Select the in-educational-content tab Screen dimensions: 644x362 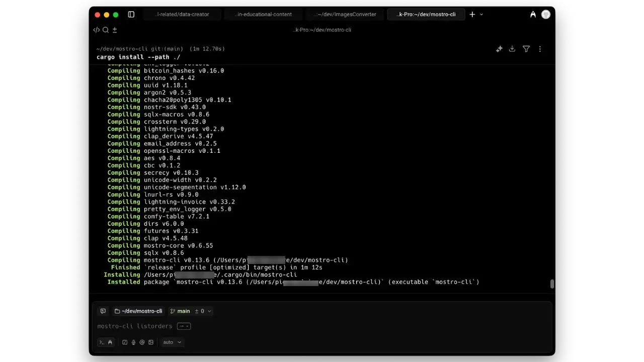tap(263, 14)
